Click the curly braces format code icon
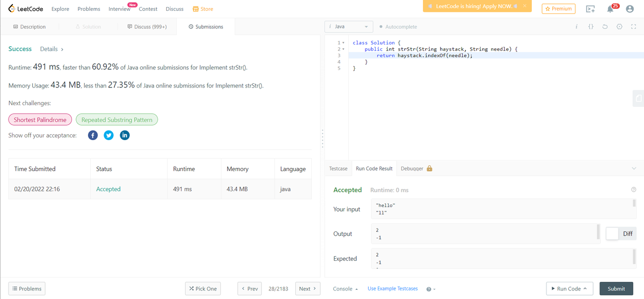 [590, 27]
